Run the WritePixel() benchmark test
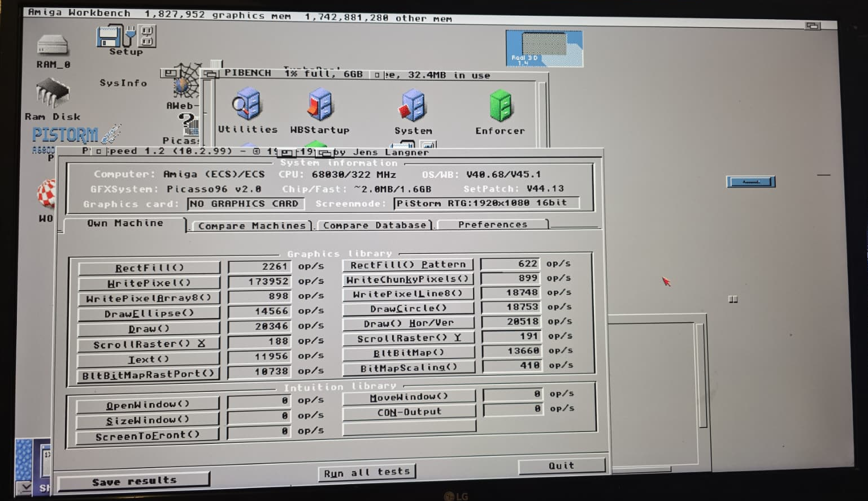The width and height of the screenshot is (868, 501). (149, 283)
